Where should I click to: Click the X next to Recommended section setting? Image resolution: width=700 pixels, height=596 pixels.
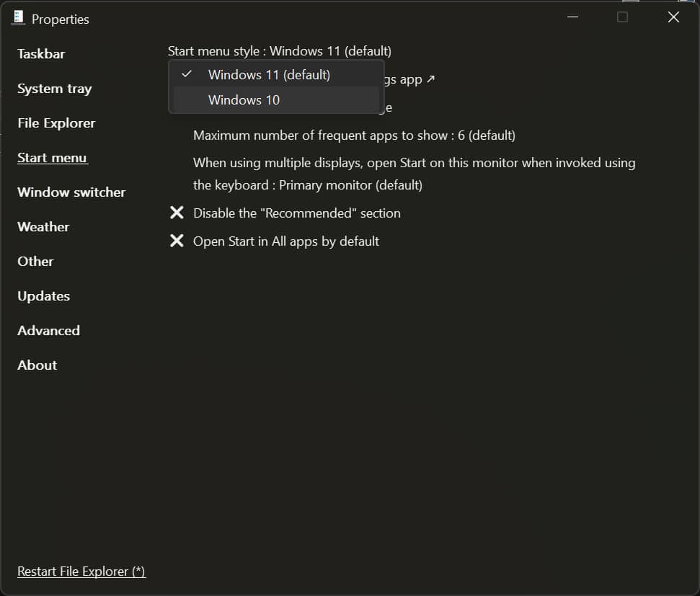click(x=177, y=212)
